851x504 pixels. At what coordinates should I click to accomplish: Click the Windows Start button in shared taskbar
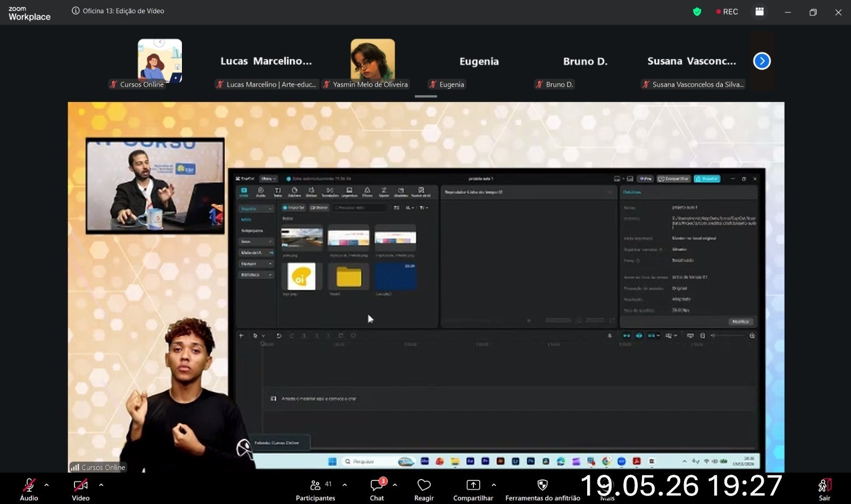pyautogui.click(x=332, y=461)
